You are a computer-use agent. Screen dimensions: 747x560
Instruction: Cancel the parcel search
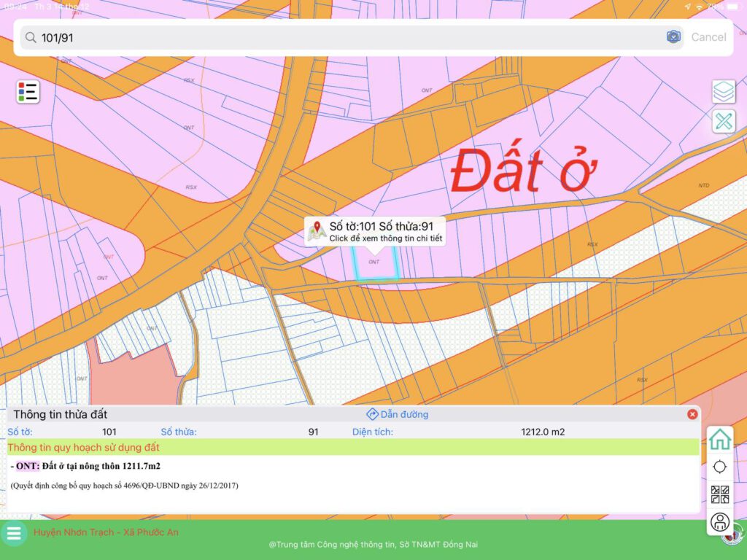[708, 37]
